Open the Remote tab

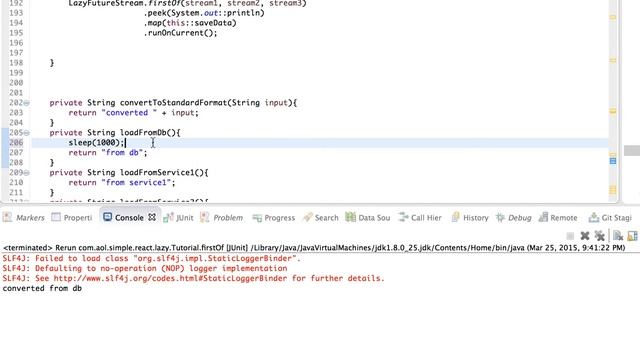click(558, 218)
